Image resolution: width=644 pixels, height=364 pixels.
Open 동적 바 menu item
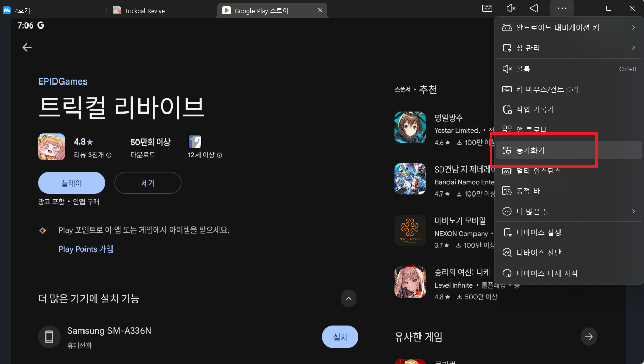569,191
